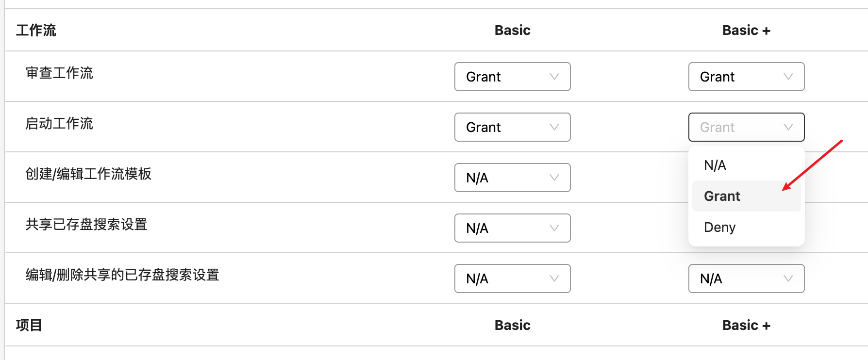Choose the Grant option in the list
The width and height of the screenshot is (868, 360).
722,196
